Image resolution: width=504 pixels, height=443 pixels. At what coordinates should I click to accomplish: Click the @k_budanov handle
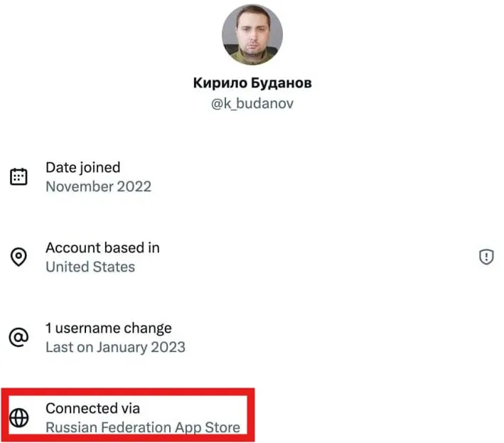252,104
